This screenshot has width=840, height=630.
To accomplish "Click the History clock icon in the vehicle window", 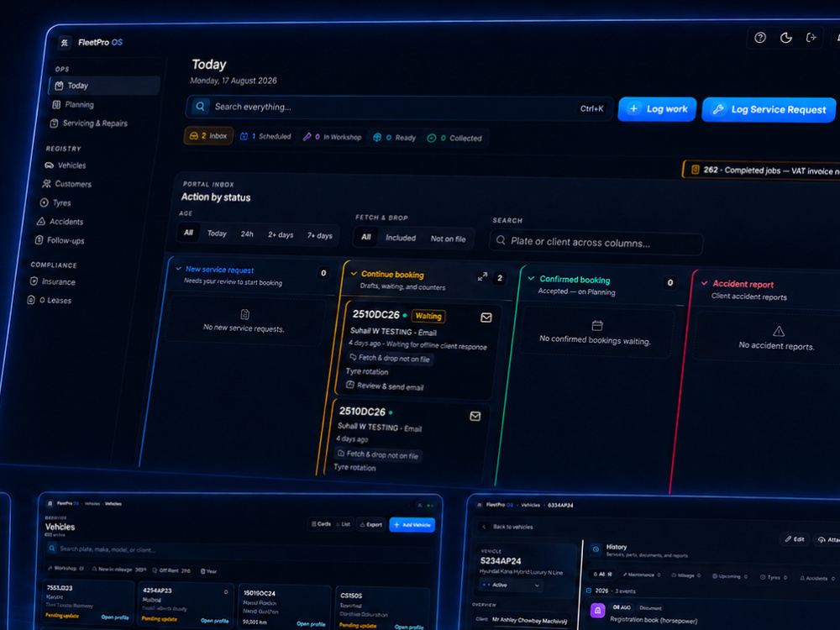I will 596,549.
